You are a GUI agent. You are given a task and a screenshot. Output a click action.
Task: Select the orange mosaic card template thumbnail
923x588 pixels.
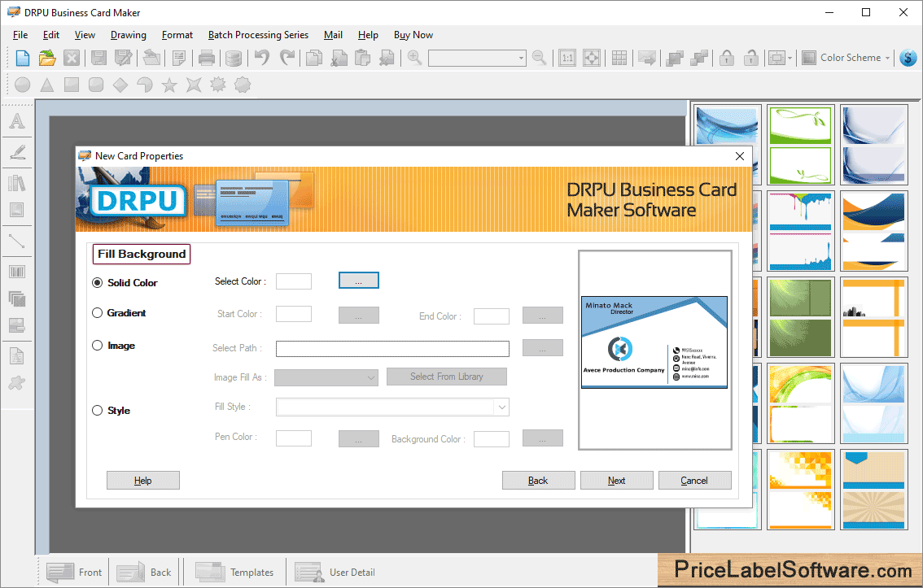click(801, 490)
